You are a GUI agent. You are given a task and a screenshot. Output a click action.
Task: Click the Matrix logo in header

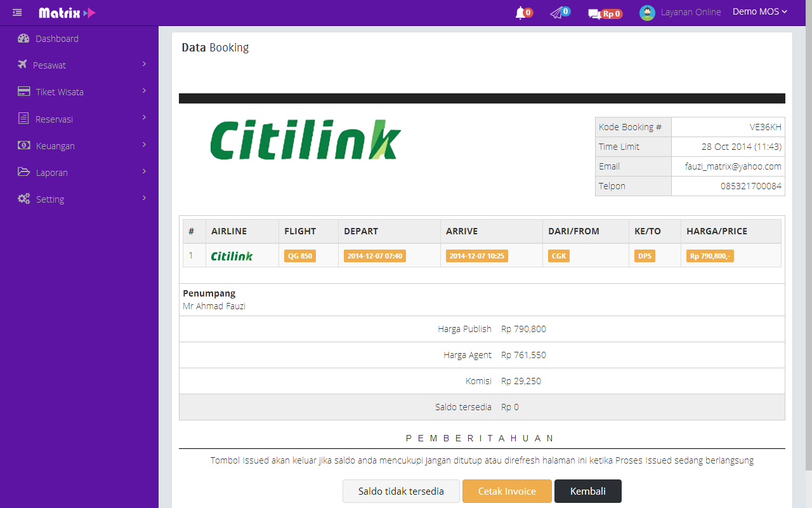(x=67, y=13)
